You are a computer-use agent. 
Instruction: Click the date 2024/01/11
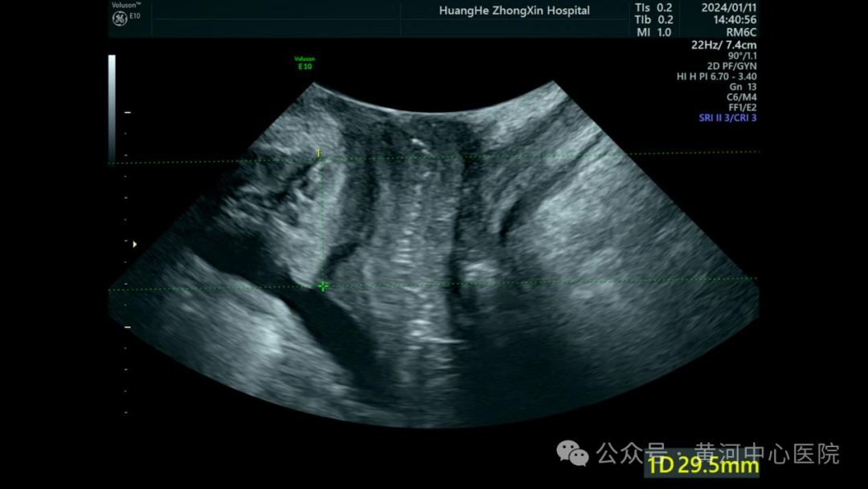728,8
